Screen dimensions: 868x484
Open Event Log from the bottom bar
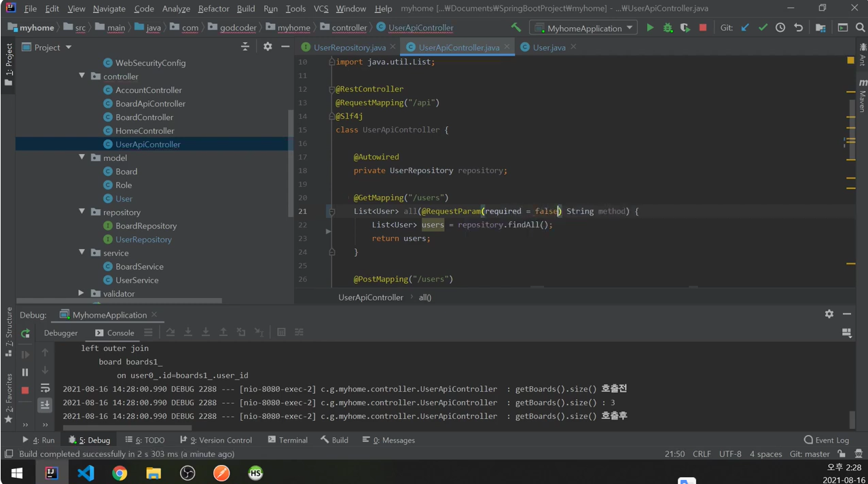point(826,440)
